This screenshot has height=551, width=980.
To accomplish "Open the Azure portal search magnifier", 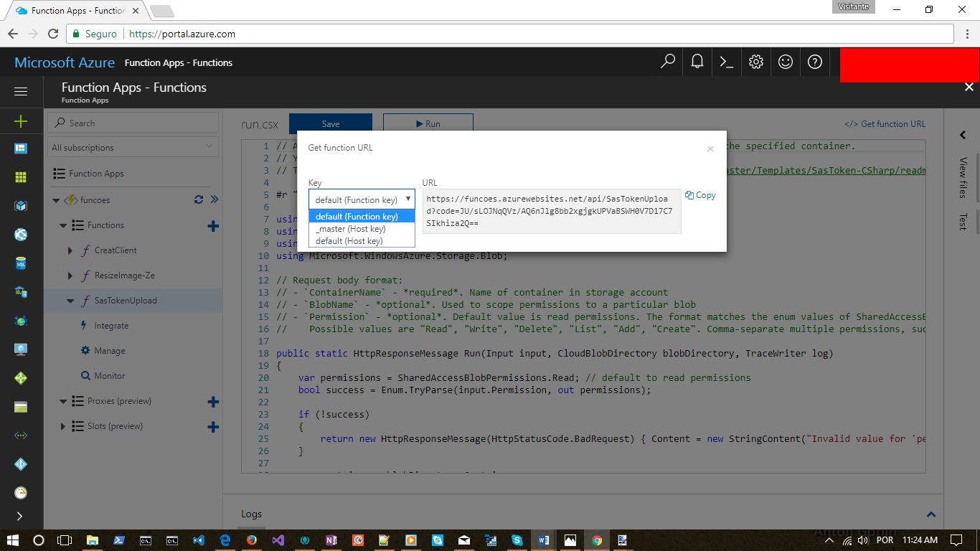I will [x=668, y=62].
